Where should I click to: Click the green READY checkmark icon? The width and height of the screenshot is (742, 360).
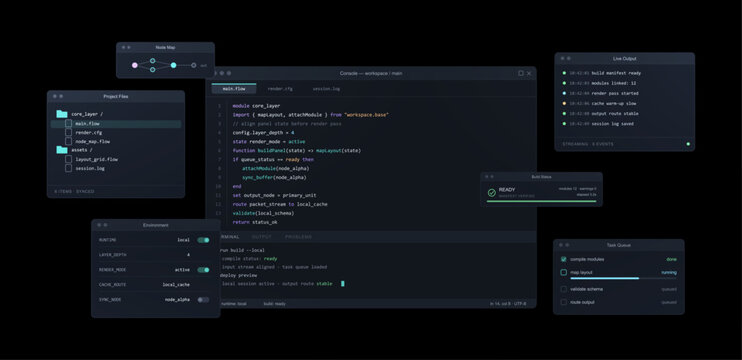pos(492,193)
